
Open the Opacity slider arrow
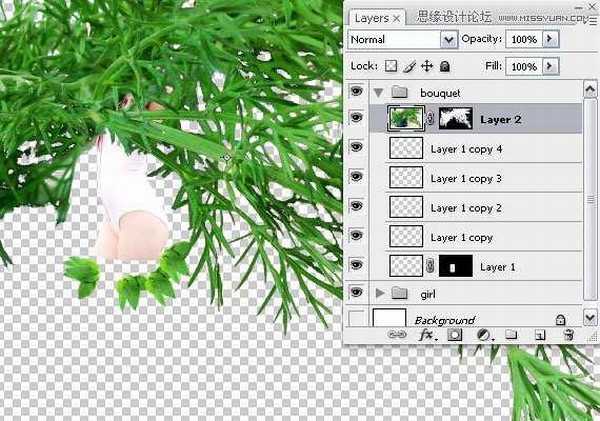click(x=551, y=39)
